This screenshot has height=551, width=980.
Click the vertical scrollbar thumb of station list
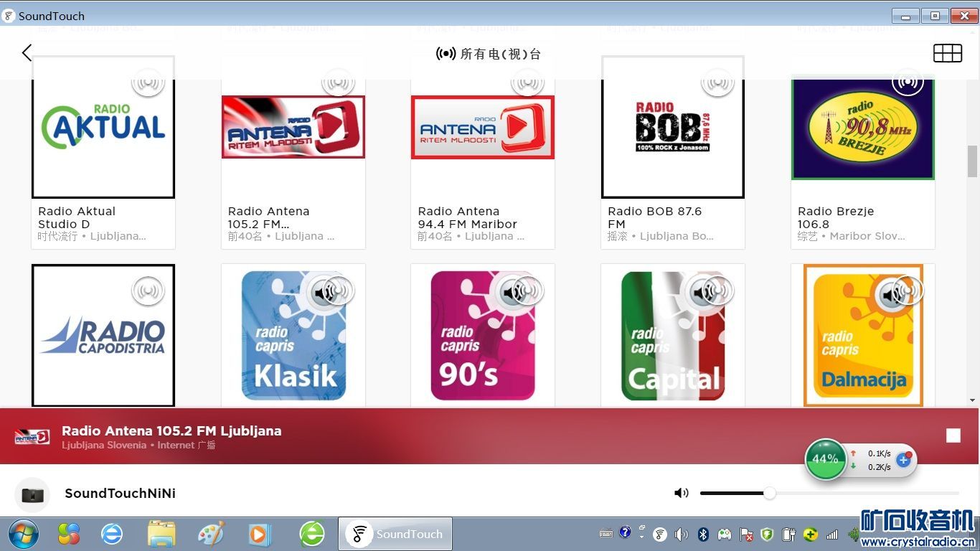coord(972,161)
